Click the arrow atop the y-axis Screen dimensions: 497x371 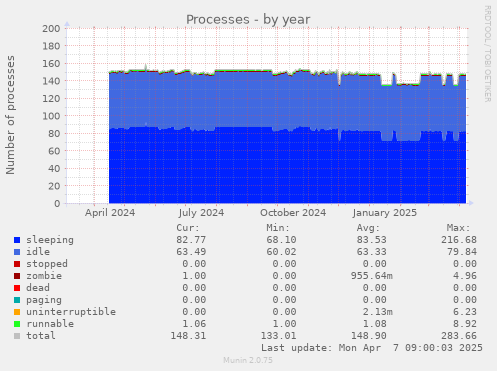(x=67, y=24)
